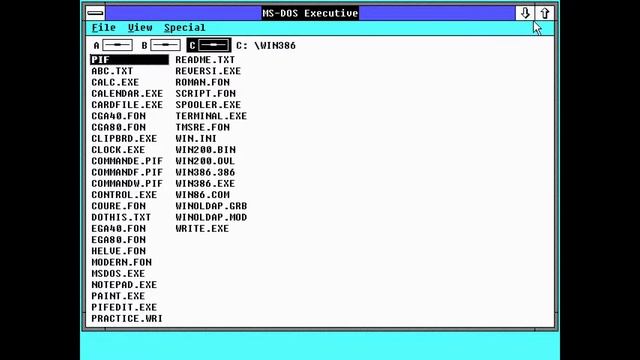Select PAINT.EXE file
The width and height of the screenshot is (640, 360).
point(118,296)
